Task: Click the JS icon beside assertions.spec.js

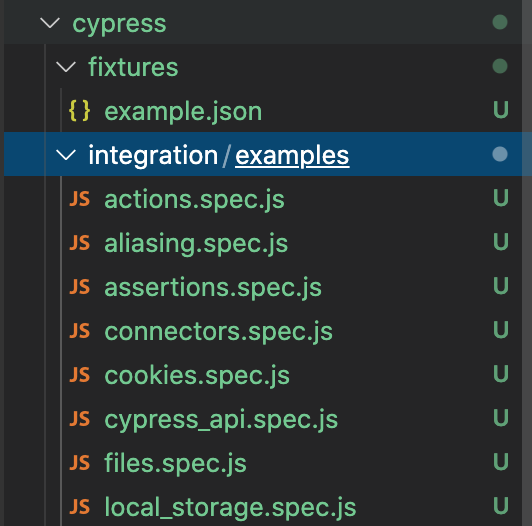Action: [79, 287]
